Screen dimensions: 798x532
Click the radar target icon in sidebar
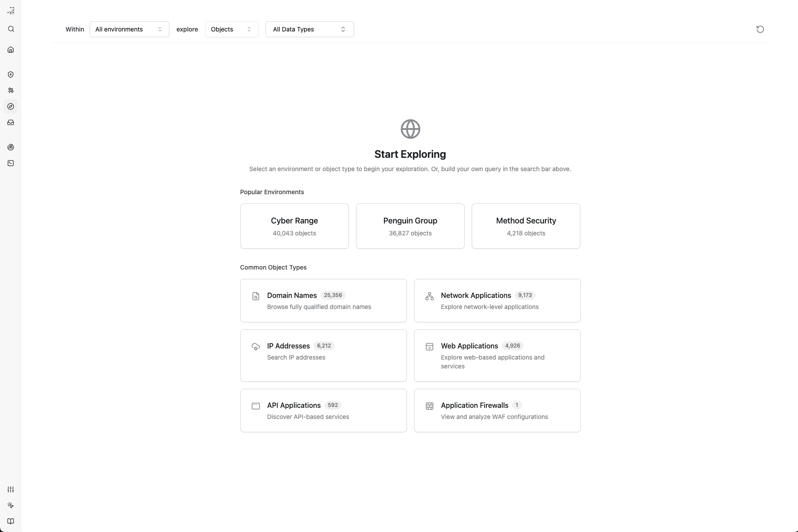11,147
